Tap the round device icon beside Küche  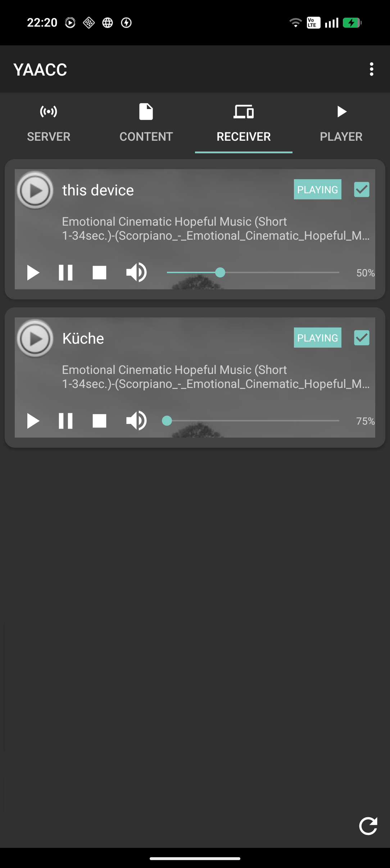coord(35,338)
